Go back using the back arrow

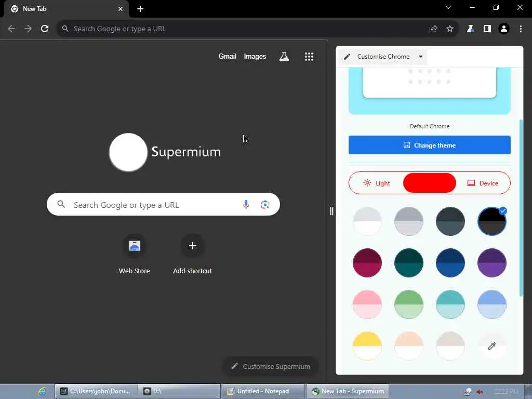point(11,29)
